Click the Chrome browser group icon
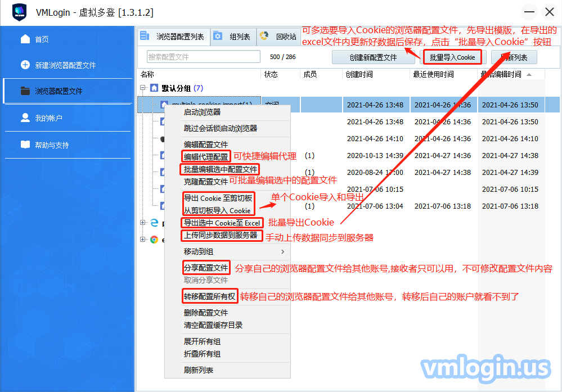The width and height of the screenshot is (562, 392). coord(154,240)
